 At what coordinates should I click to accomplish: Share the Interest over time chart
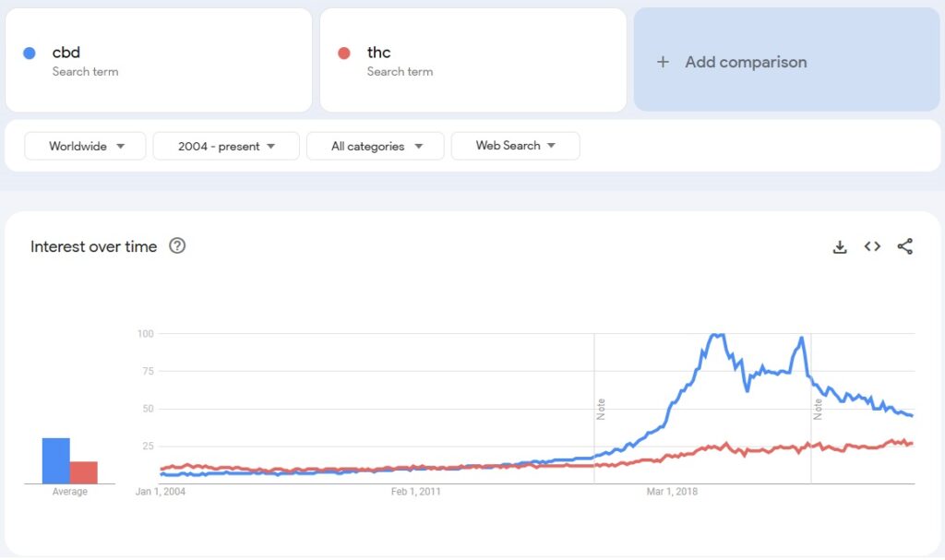[904, 246]
